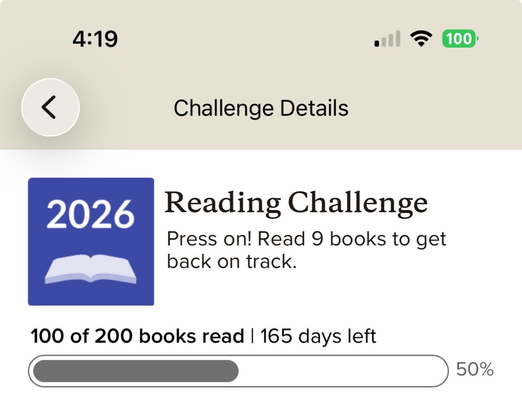
Task: Select the Reading Challenge heading
Action: click(296, 203)
